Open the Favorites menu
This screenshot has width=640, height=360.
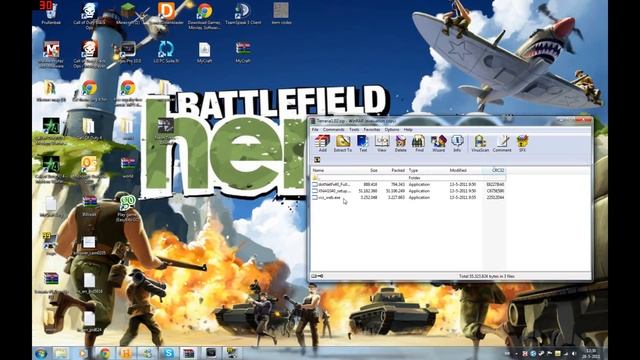[372, 129]
